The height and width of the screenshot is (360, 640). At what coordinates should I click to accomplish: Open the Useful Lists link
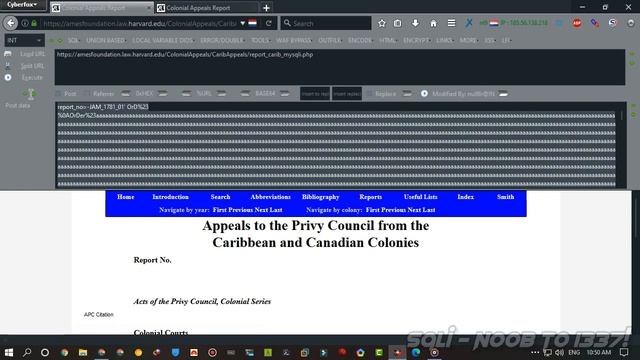pyautogui.click(x=420, y=197)
